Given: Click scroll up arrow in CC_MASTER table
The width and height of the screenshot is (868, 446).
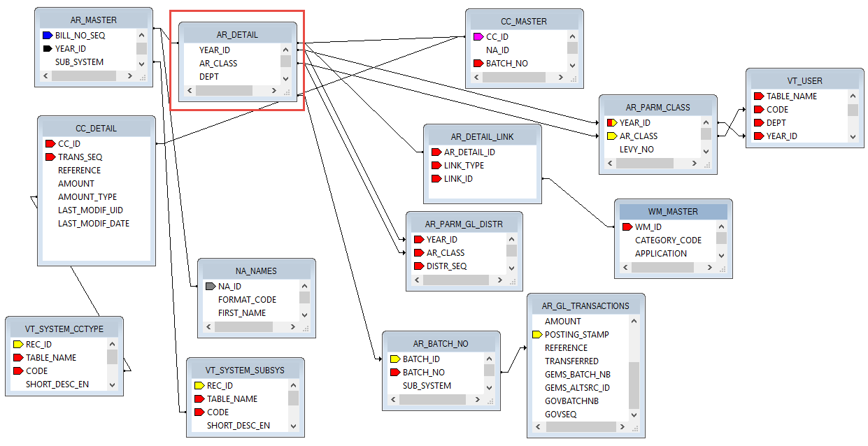Looking at the screenshot, I should [x=572, y=37].
